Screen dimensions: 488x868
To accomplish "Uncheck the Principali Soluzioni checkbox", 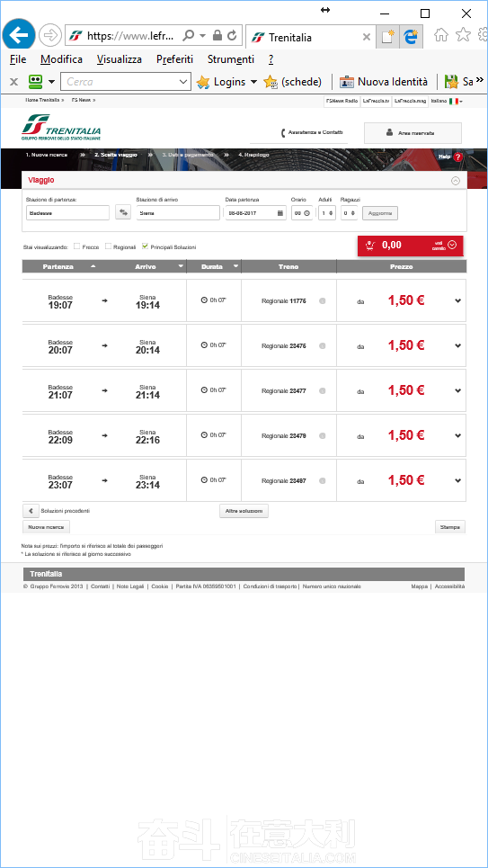I will tap(145, 246).
